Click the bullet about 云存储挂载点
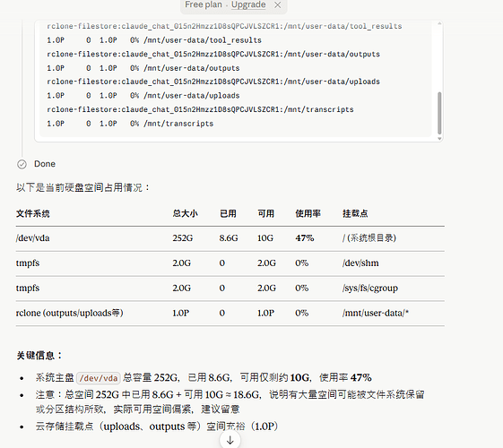 (157, 426)
